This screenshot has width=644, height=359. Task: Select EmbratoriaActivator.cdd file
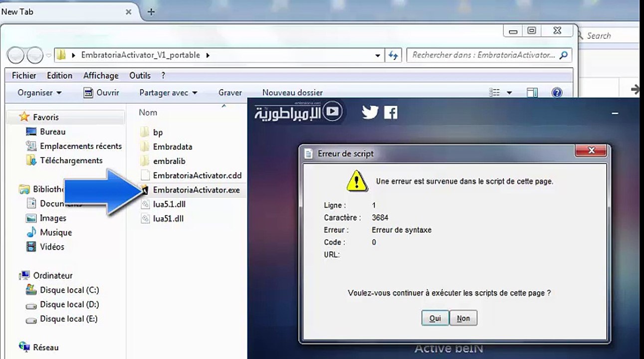(197, 176)
